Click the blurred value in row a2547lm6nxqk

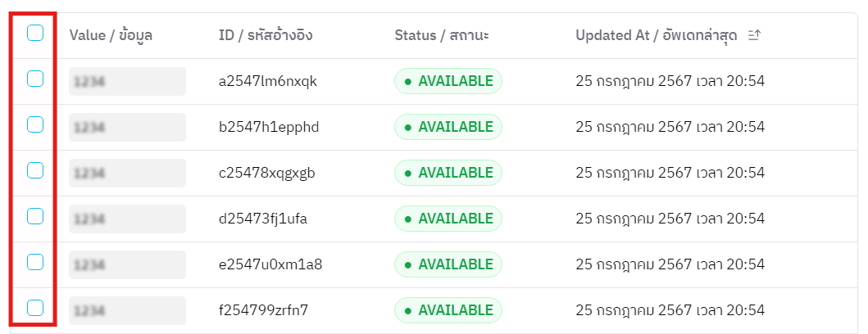point(127,81)
